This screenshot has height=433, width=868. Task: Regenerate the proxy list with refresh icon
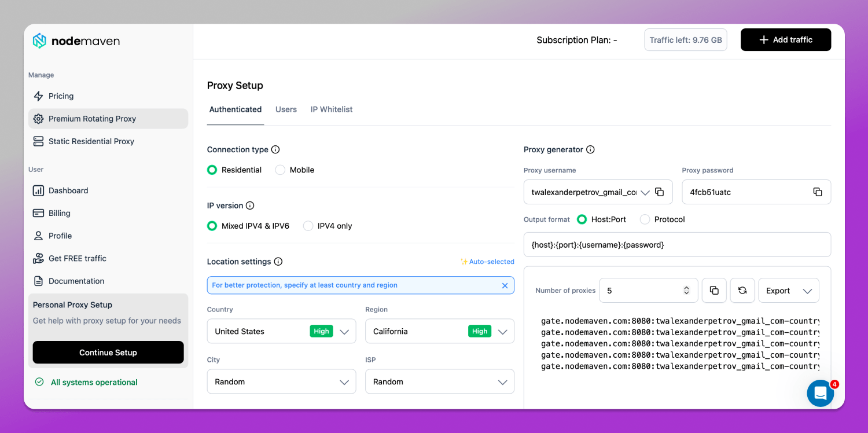click(x=742, y=291)
